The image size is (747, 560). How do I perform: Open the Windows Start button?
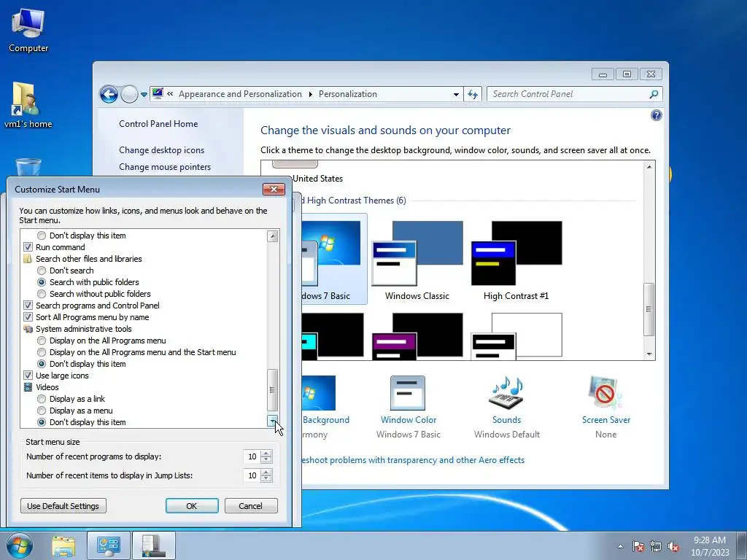pos(20,545)
